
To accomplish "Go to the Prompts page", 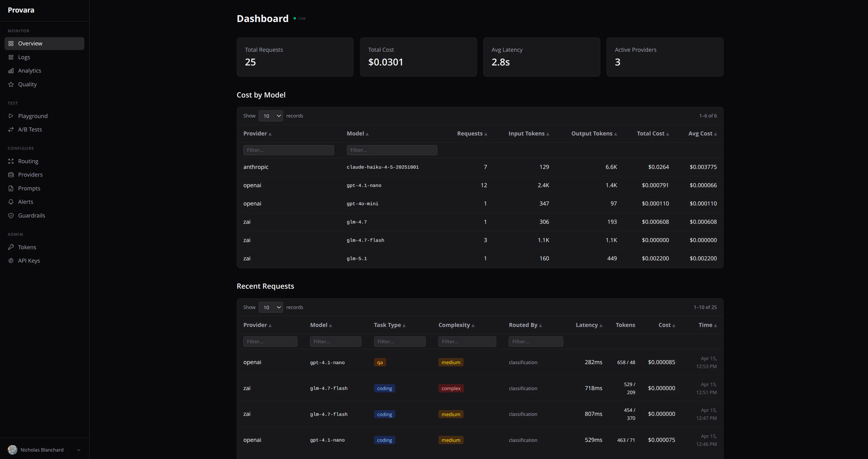I will coord(29,188).
